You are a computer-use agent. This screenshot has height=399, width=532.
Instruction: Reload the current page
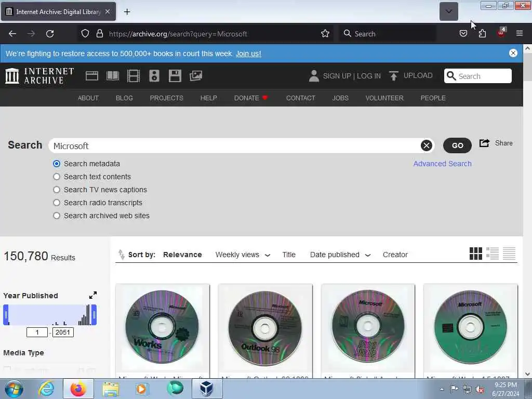[x=50, y=34]
